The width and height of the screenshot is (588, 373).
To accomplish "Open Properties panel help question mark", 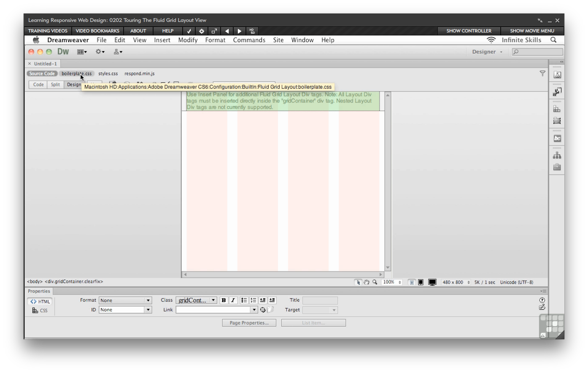I will [x=542, y=300].
